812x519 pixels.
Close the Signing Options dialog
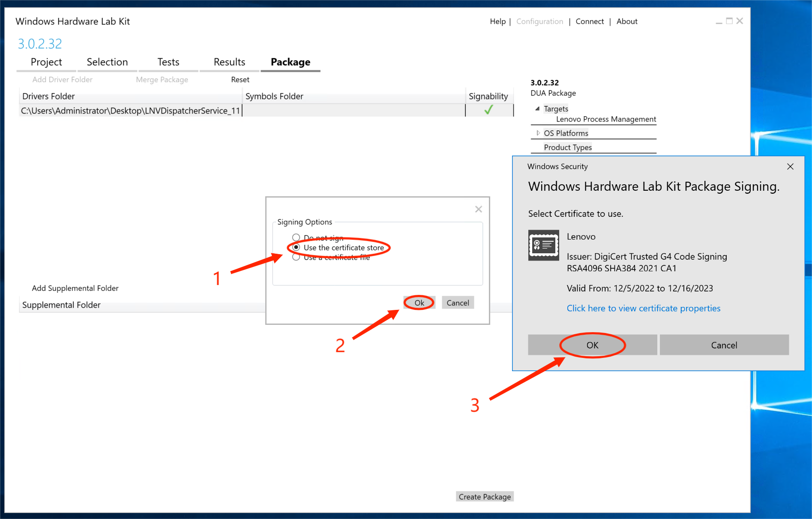coord(478,209)
